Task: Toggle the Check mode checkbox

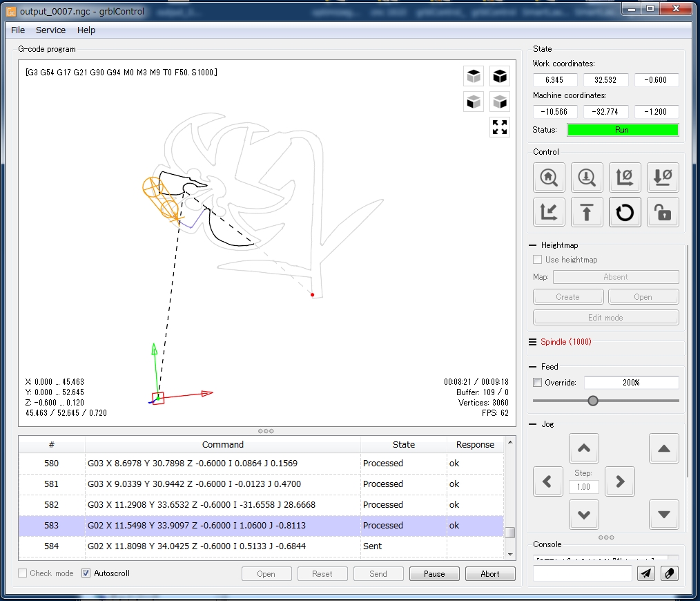Action: point(22,573)
